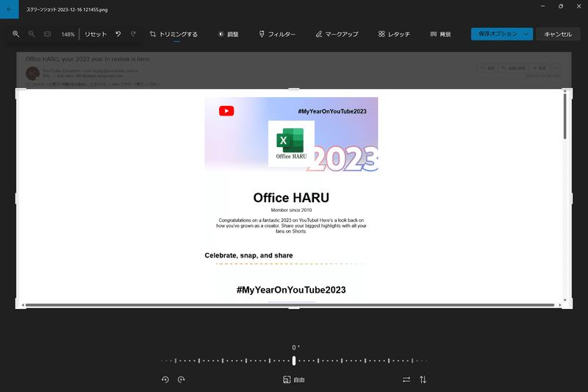Click the Celebrate, snap, and share heading

[248, 255]
